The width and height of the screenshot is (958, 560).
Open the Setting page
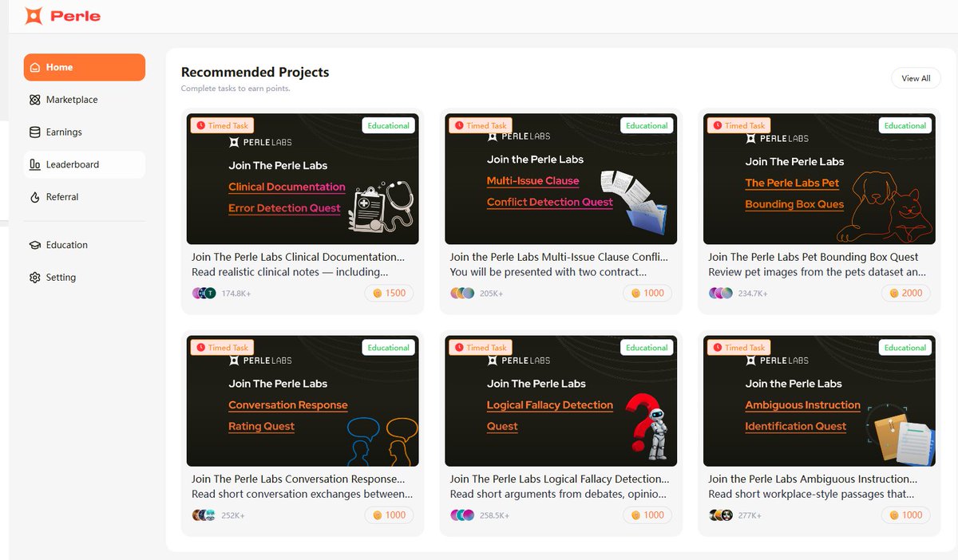[x=85, y=278]
